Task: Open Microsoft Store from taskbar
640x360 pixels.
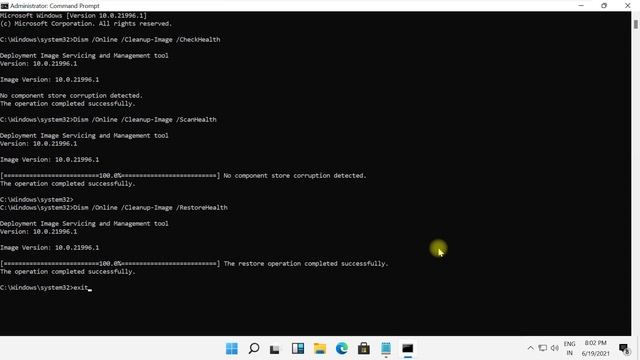Action: pyautogui.click(x=364, y=349)
